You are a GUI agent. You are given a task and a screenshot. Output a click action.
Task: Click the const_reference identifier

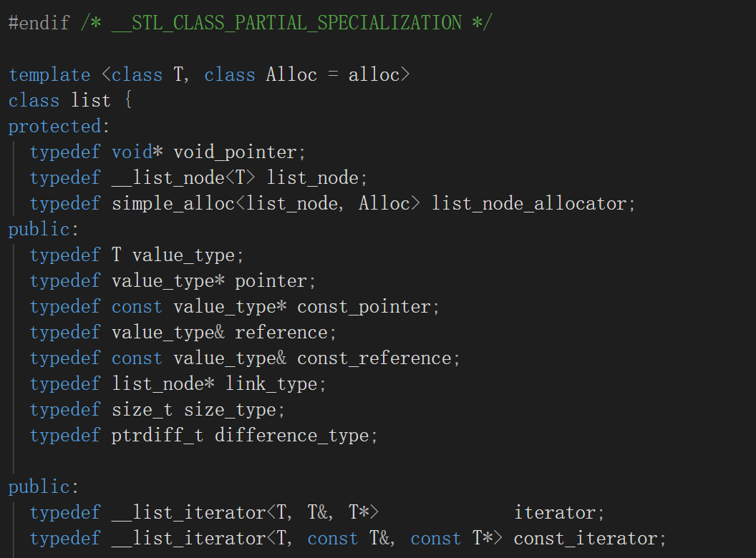pos(374,358)
